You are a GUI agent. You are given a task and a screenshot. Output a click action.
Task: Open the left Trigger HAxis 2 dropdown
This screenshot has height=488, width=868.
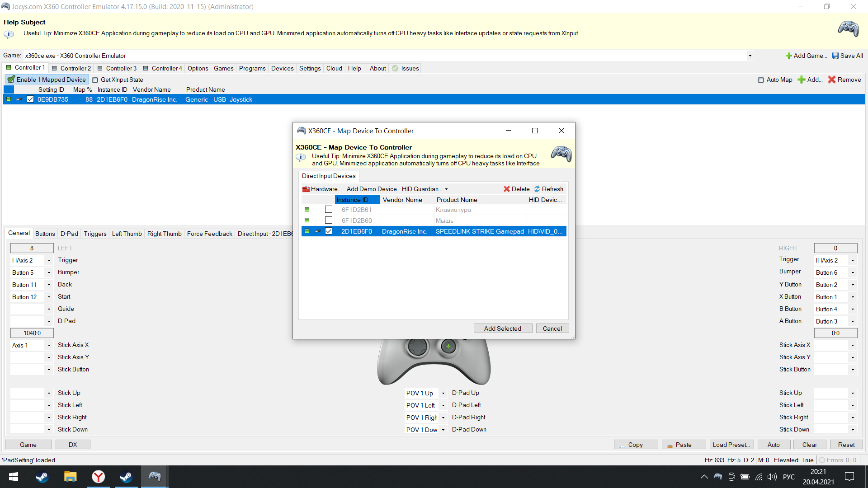pos(49,260)
